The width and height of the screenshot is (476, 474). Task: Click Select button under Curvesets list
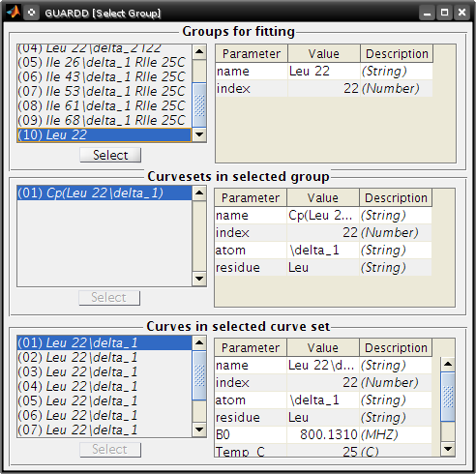coord(109,298)
